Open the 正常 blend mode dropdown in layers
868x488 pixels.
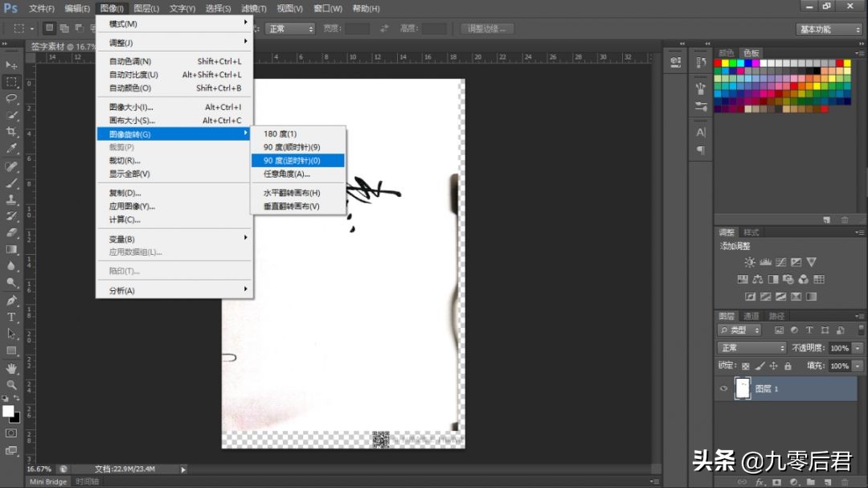752,348
